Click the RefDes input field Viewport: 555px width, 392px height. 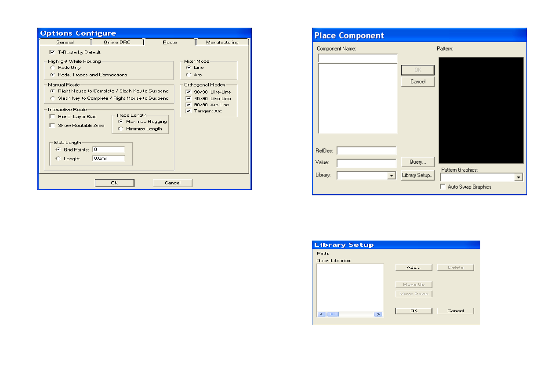(x=366, y=151)
